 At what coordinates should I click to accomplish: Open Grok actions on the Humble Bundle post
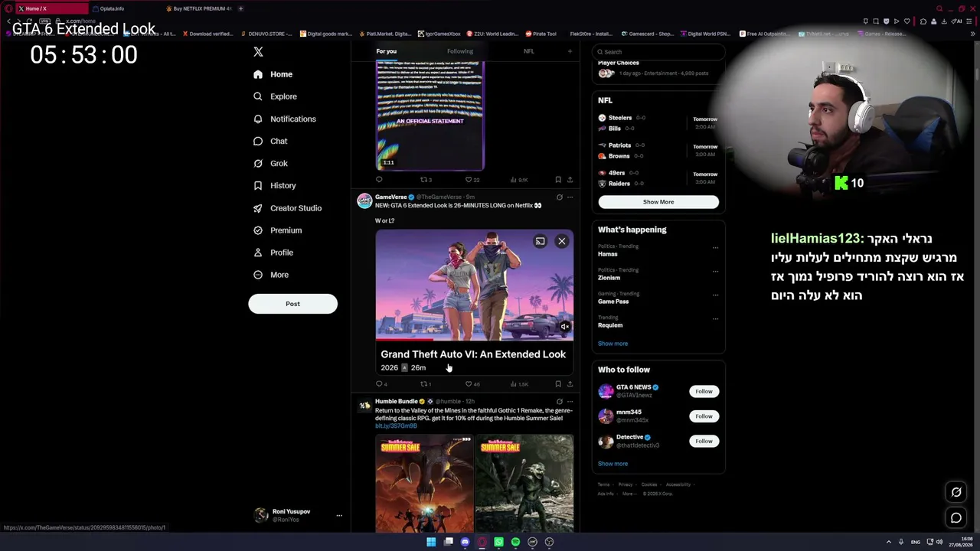pyautogui.click(x=559, y=402)
